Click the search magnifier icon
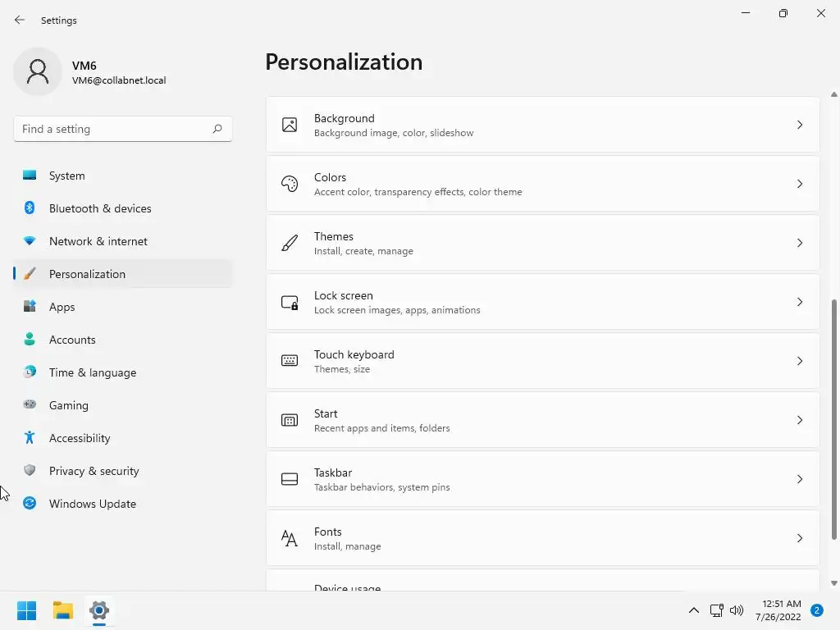 click(217, 129)
